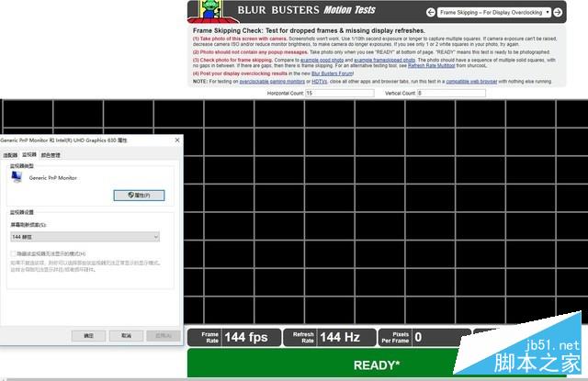Select the 监视器 (Monitor) tab
This screenshot has width=588, height=381.
[x=29, y=155]
